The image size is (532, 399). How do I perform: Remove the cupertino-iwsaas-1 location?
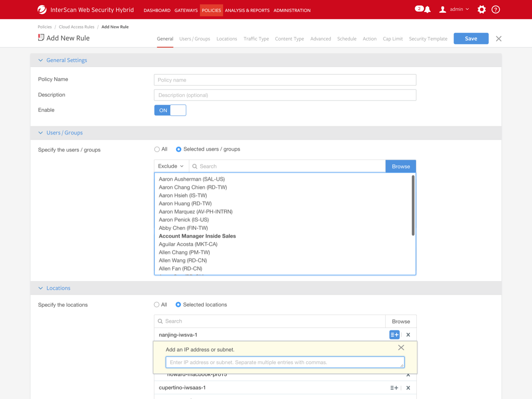(x=408, y=388)
